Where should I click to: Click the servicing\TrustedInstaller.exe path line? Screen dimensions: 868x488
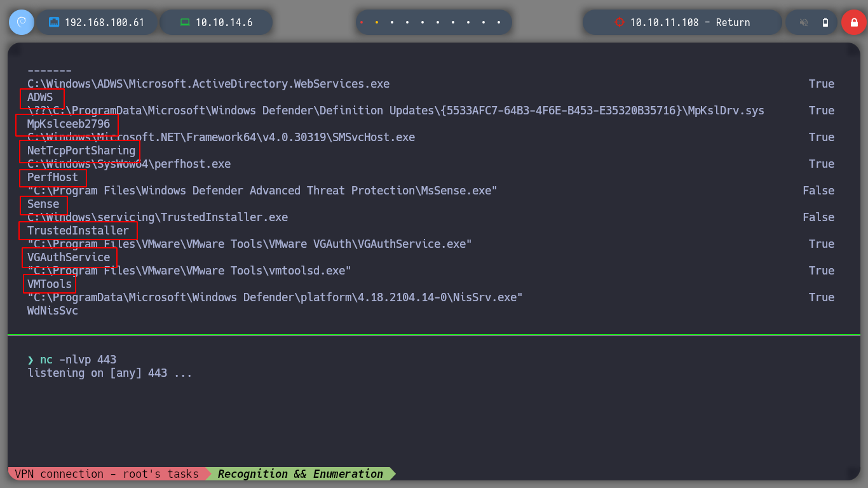tap(158, 217)
